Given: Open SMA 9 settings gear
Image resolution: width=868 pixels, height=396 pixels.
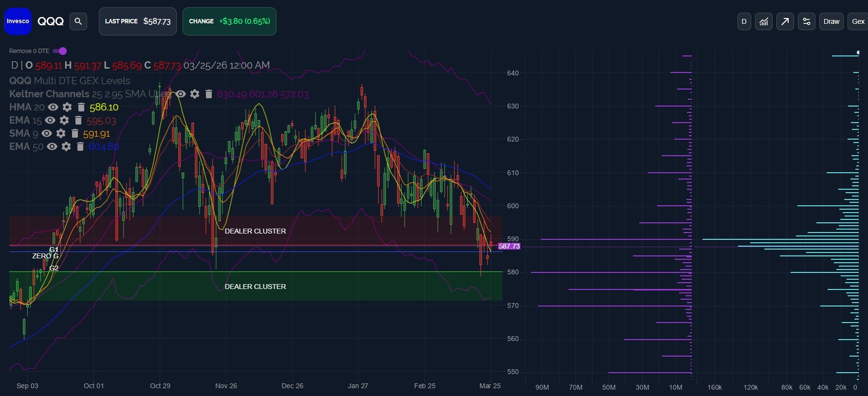Looking at the screenshot, I should 61,133.
